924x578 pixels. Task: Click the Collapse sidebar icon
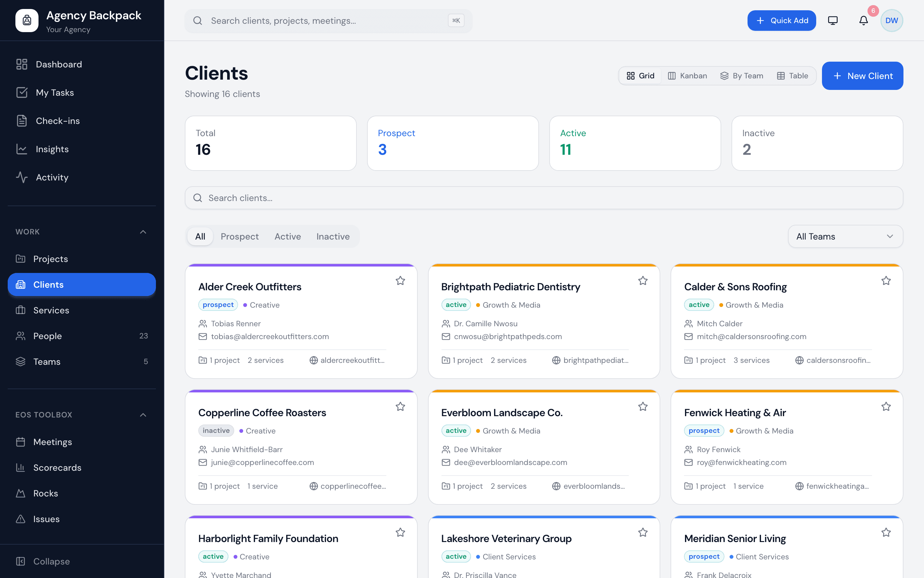coord(21,561)
